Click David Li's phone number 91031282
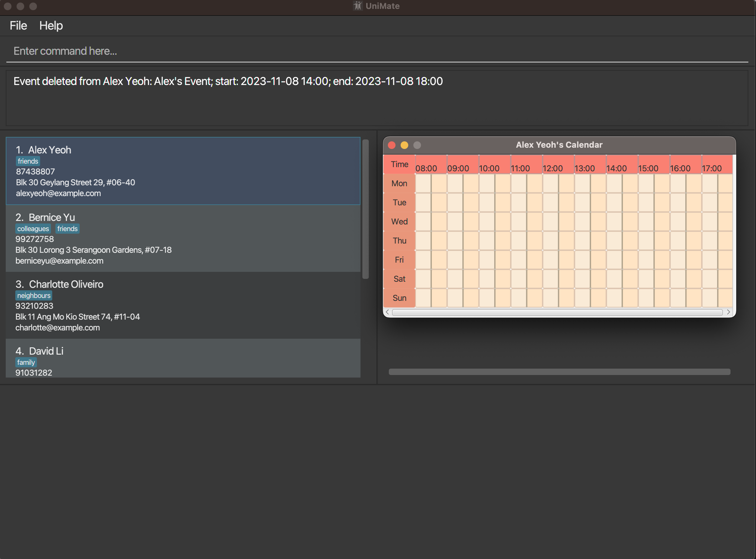The width and height of the screenshot is (756, 559). tap(33, 372)
